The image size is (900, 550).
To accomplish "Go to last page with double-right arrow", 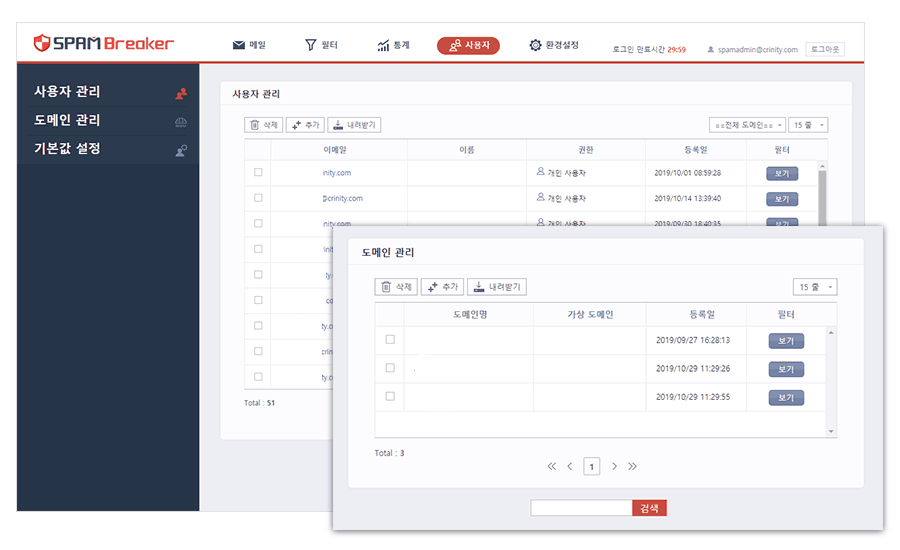I will click(632, 466).
